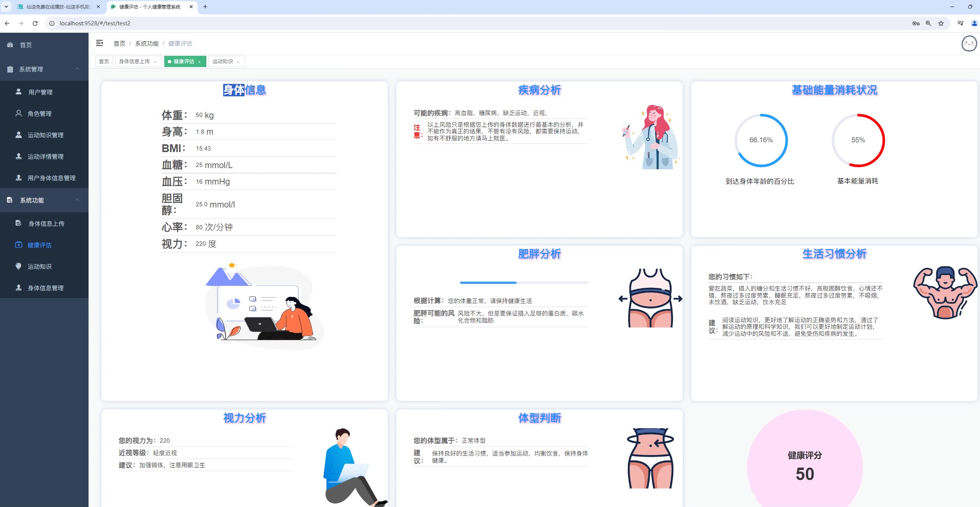Close the 身体信息上传 tag
This screenshot has width=980, height=507.
pos(155,62)
